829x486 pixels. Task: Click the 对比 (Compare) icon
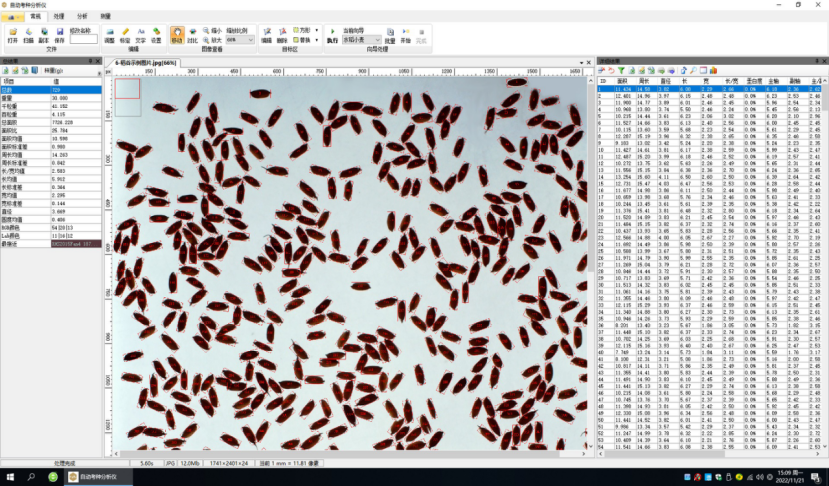(192, 35)
